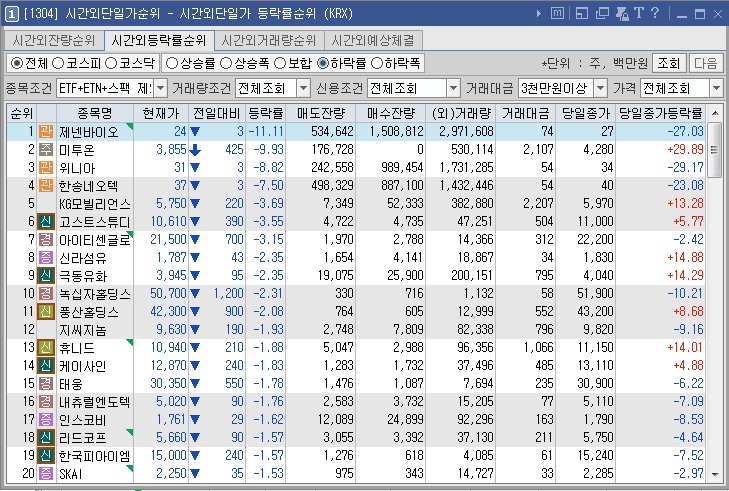Image resolution: width=729 pixels, height=491 pixels.
Task: Click the 관 badge next to 한송네오텍
Action: point(46,186)
